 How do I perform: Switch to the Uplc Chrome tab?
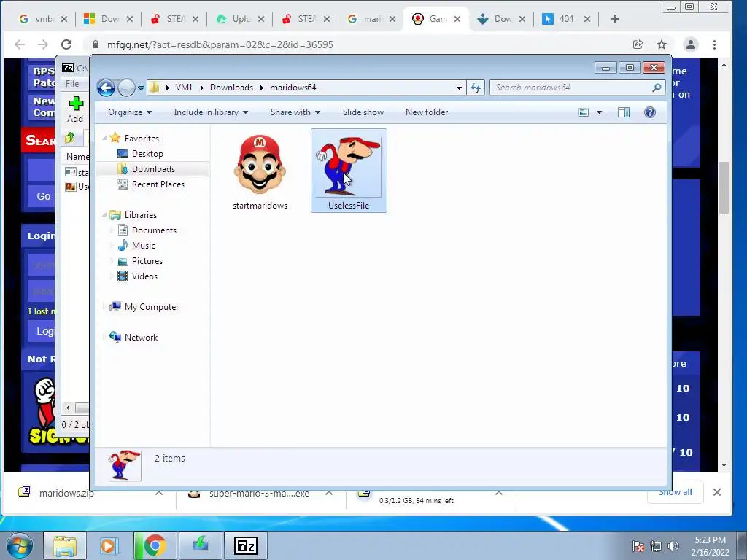(x=239, y=19)
